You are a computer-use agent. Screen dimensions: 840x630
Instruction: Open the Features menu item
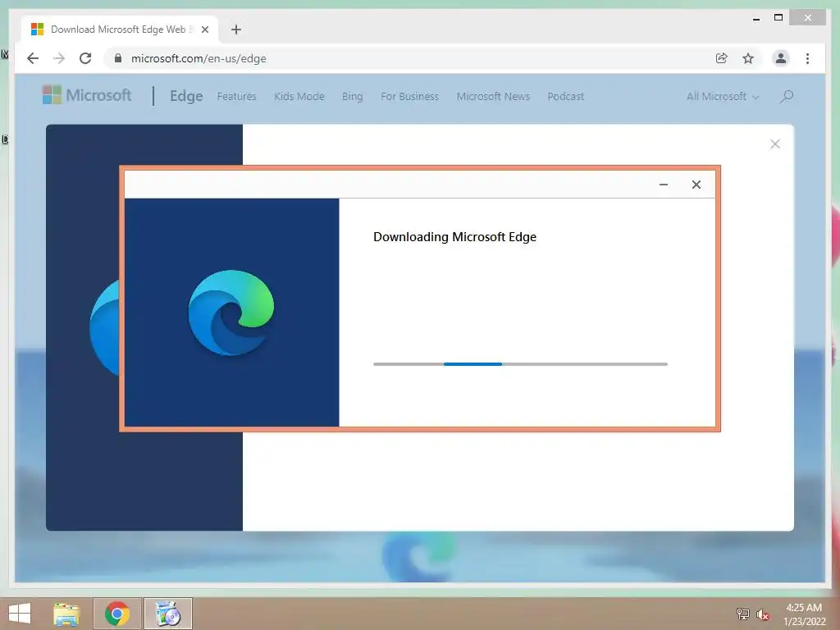[x=236, y=97]
